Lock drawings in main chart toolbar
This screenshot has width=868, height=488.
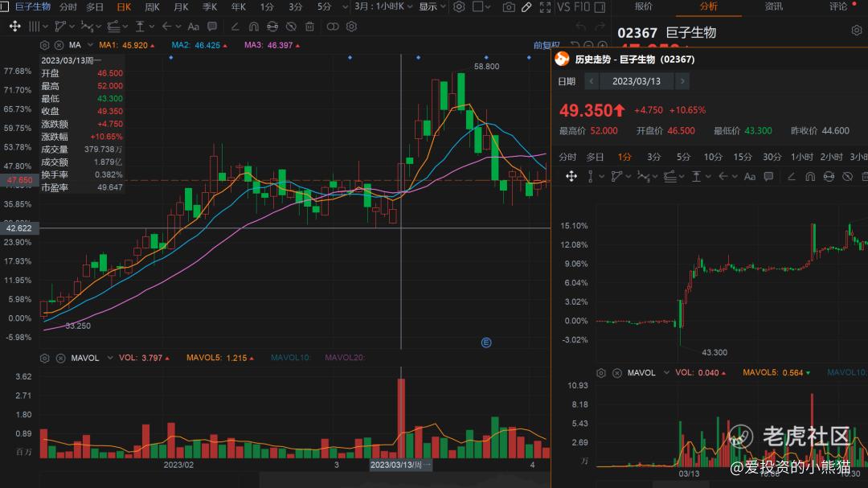pyautogui.click(x=272, y=26)
